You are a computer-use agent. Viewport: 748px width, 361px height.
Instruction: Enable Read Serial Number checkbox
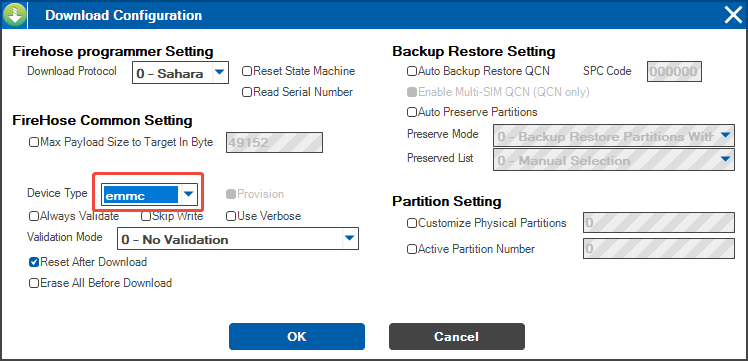click(247, 93)
